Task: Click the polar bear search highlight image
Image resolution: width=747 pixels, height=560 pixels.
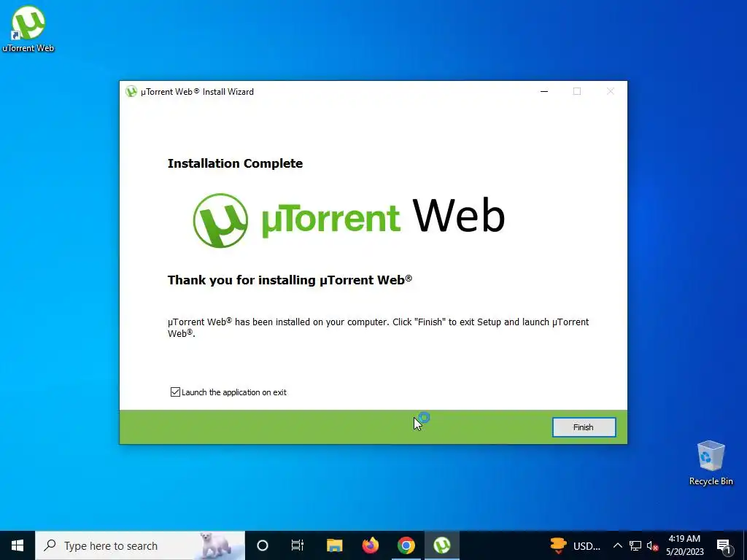Action: coord(215,545)
